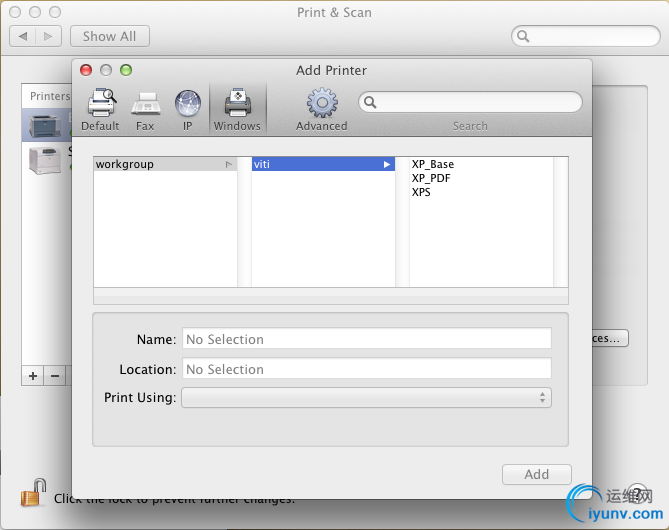The width and height of the screenshot is (669, 530).
Task: Close the Add Printer window
Action: click(86, 70)
